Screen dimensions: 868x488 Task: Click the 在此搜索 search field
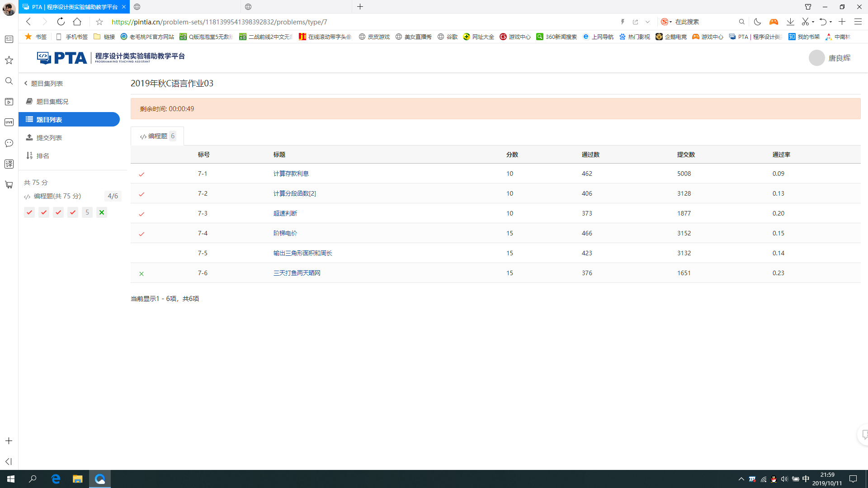click(x=705, y=22)
